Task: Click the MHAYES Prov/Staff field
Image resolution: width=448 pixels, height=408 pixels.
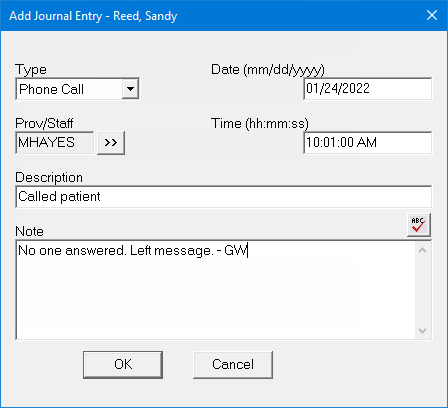Action: (55, 143)
